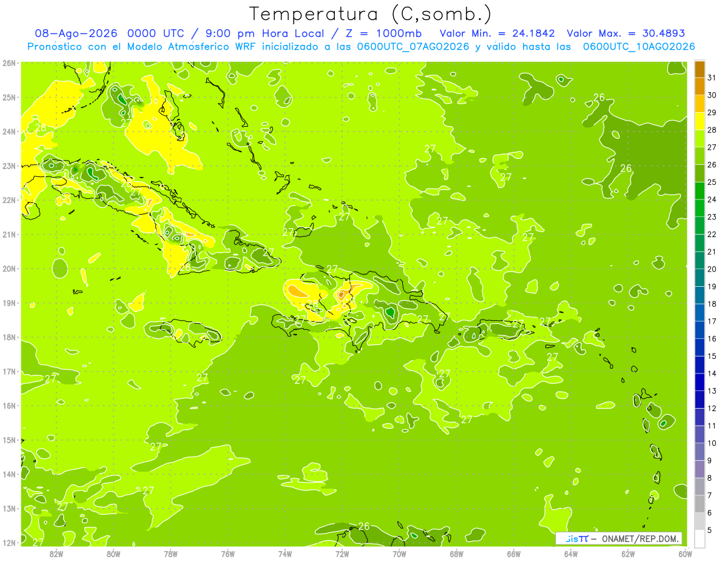Click the 21N latitude axis label
Viewport: 728px width, 562px height.
[x=9, y=235]
